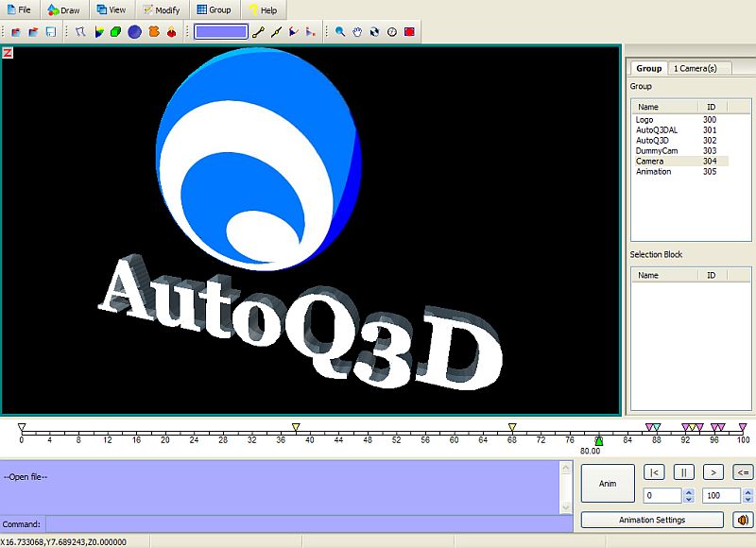Click the end frame spinner arrows
Image resolution: width=756 pixels, height=548 pixels.
(x=747, y=495)
